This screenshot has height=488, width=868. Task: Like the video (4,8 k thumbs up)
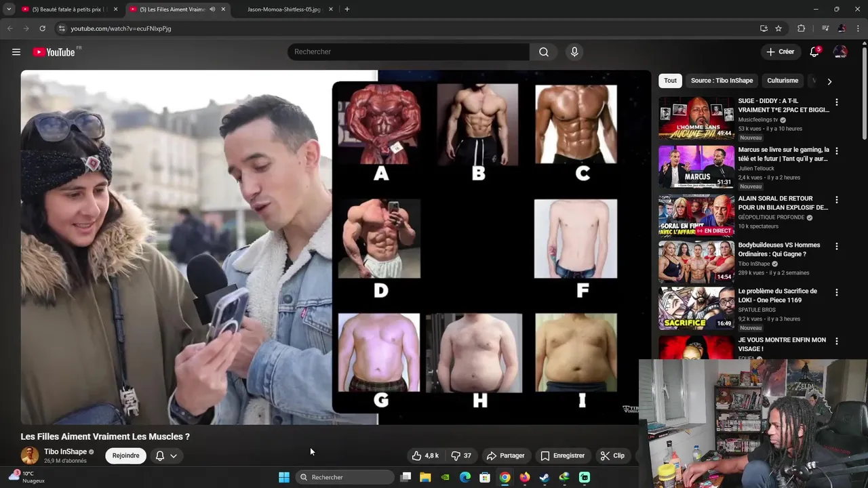[x=425, y=455]
